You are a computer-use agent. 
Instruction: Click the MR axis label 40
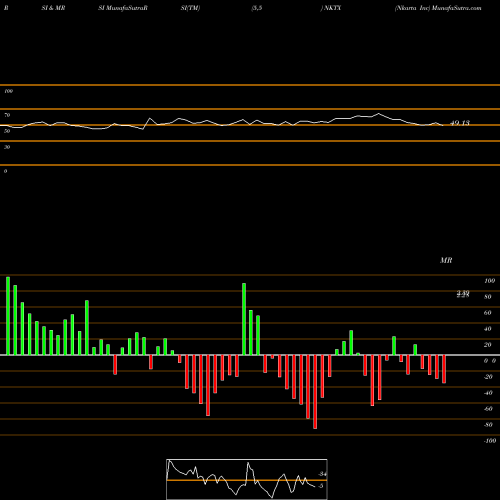tap(488, 329)
